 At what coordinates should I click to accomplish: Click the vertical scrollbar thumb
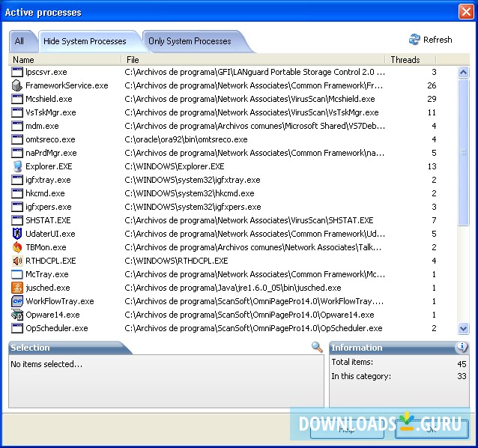463,152
